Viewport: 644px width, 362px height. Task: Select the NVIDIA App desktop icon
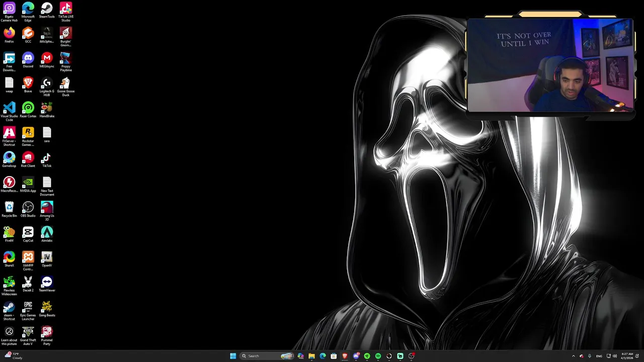click(x=28, y=185)
